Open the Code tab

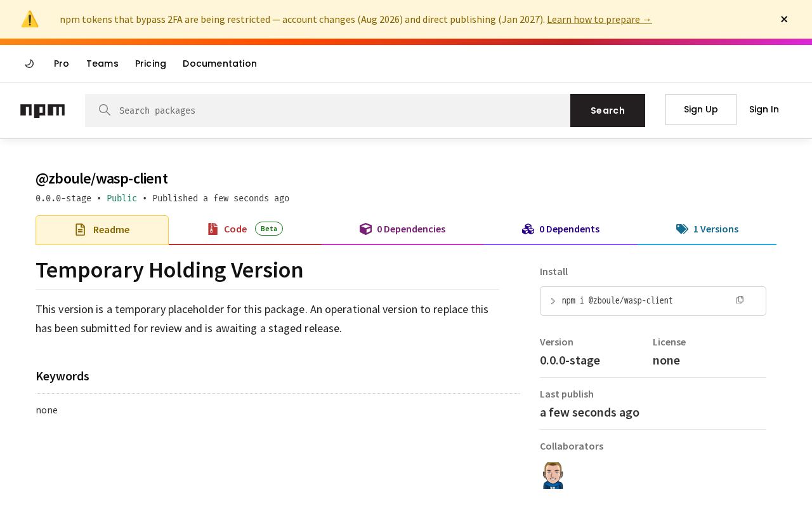(245, 229)
